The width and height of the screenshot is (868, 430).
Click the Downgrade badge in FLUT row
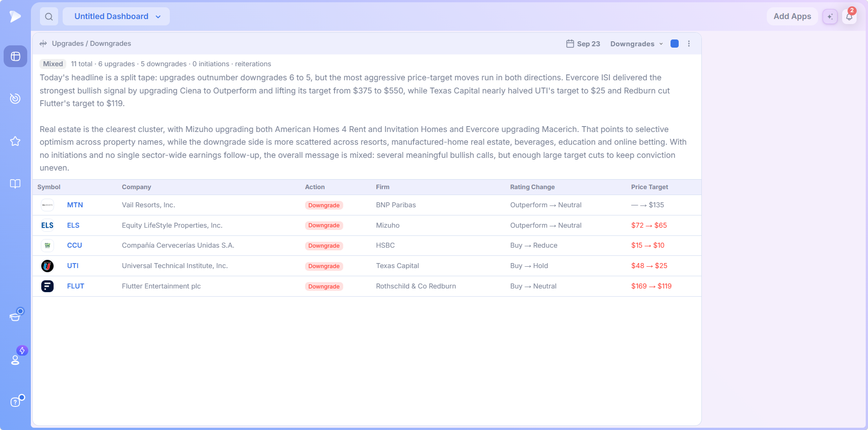[324, 287]
